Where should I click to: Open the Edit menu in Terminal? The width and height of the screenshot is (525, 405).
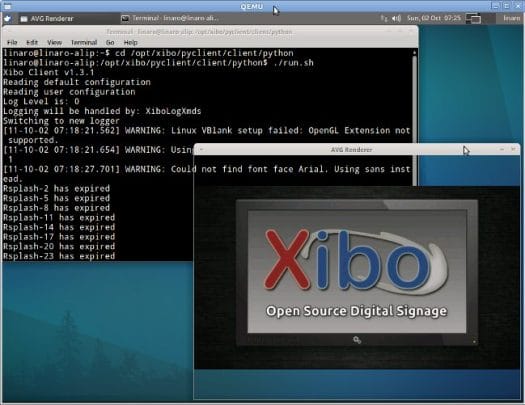point(32,43)
